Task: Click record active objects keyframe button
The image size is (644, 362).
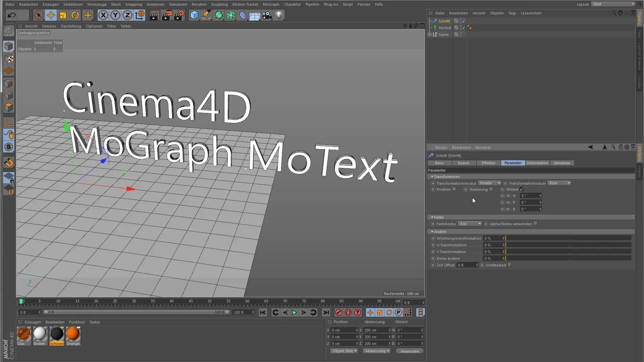Action: [x=339, y=312]
